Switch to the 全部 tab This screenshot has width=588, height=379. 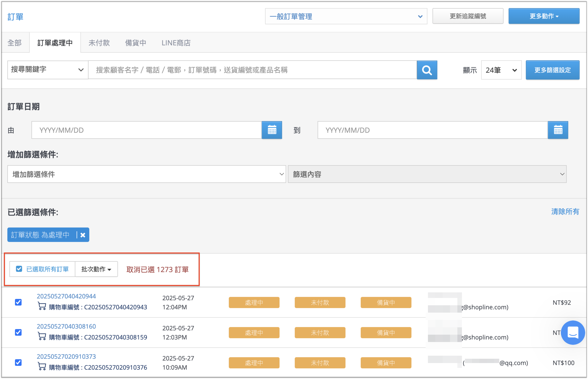click(x=15, y=43)
